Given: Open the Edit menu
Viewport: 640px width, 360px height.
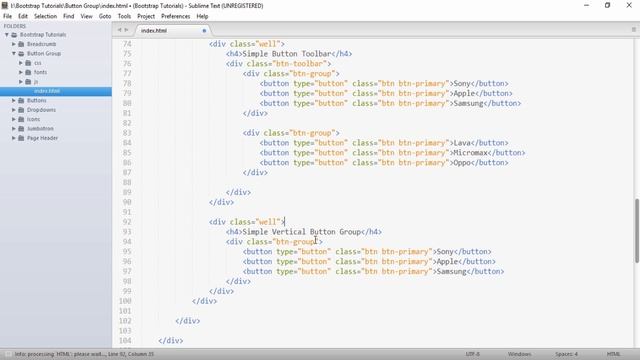Looking at the screenshot, I should click(x=23, y=16).
